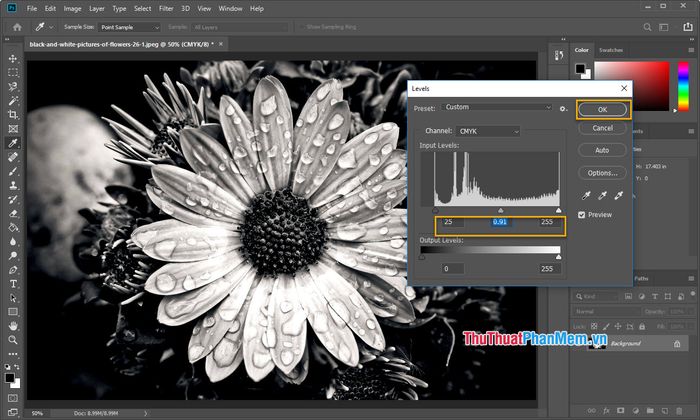Open the Color panel menu
Screen dimensions: 700x420
click(691, 50)
